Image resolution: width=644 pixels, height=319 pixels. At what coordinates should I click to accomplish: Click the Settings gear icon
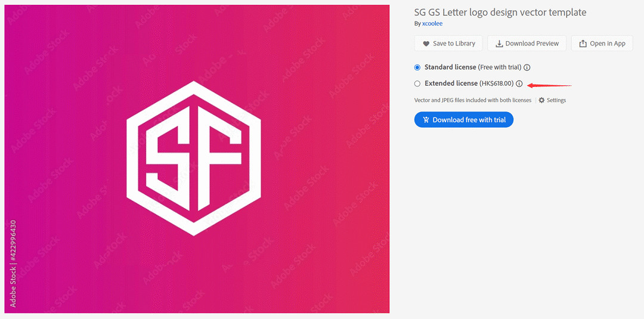[541, 100]
